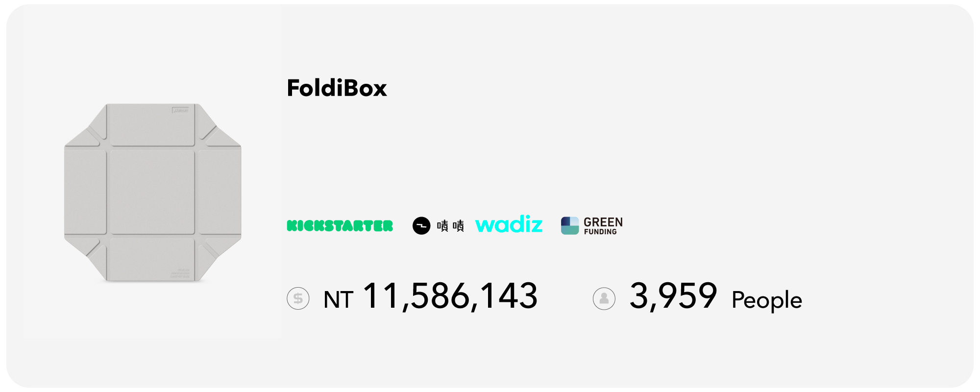The height and width of the screenshot is (392, 980).
Task: Click the 11,586,143 funding amount
Action: pos(450,296)
